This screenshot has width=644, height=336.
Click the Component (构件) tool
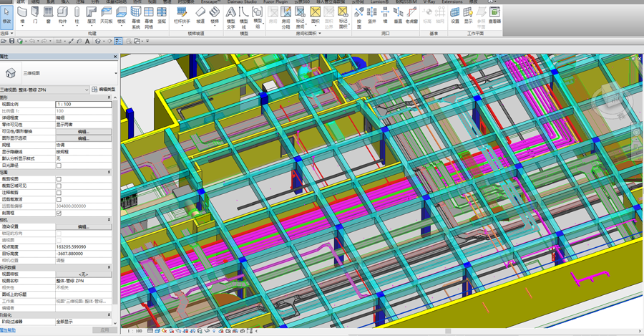point(62,15)
